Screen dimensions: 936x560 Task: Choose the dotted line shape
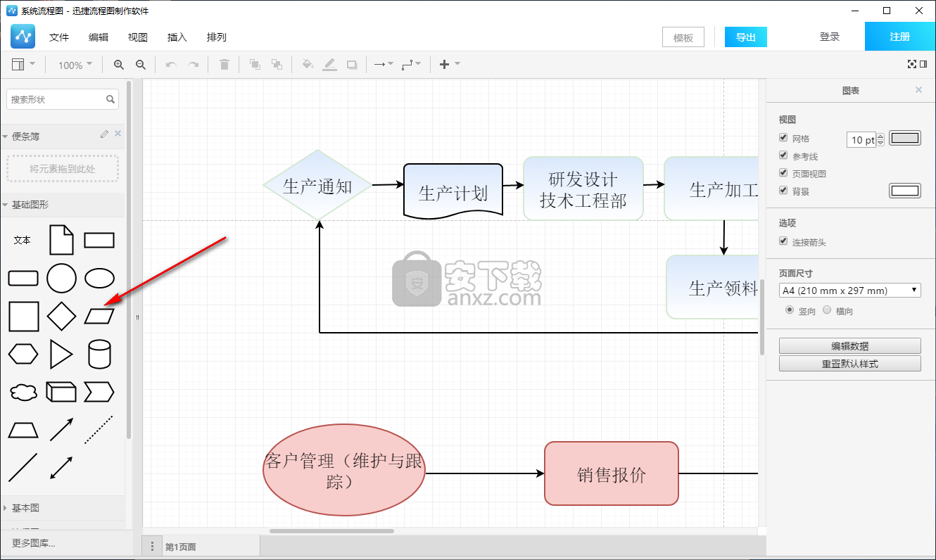coord(99,430)
